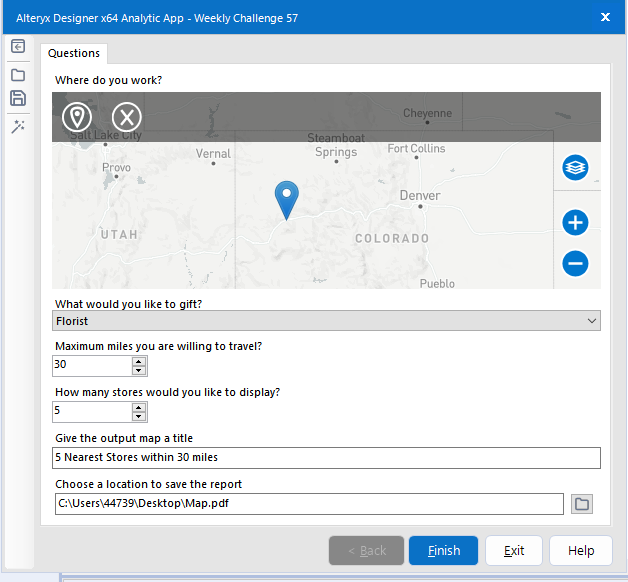Click the back arrow sidebar icon

pos(18,47)
